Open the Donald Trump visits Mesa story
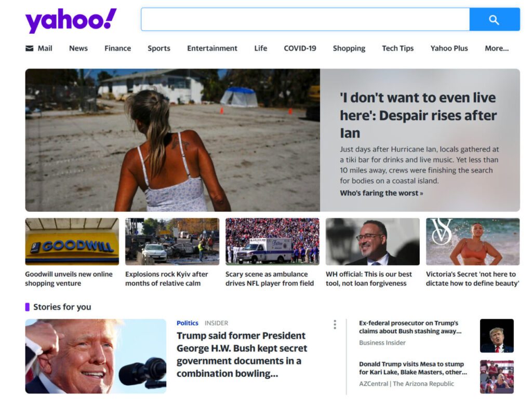The image size is (532, 408). 413,369
